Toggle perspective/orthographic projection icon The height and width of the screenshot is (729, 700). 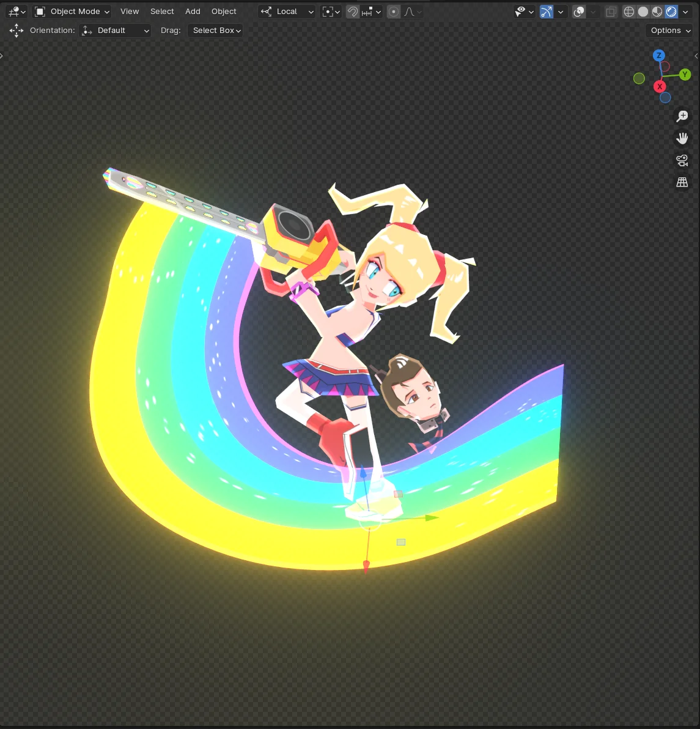tap(682, 182)
